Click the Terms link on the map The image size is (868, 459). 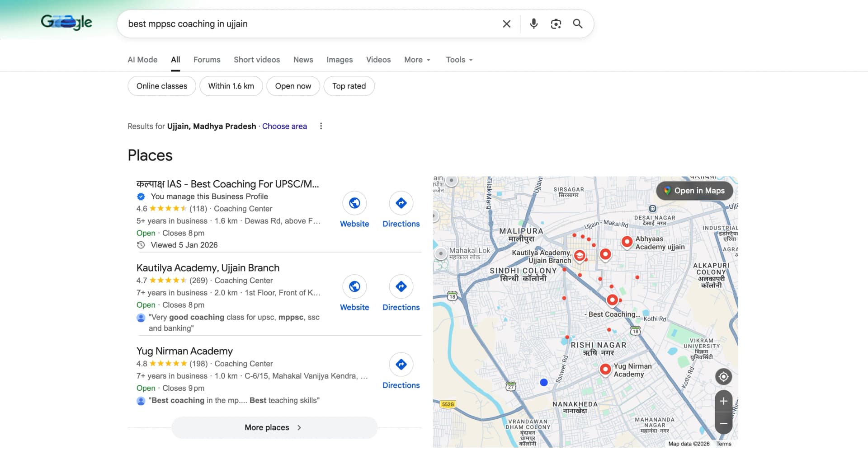723,444
